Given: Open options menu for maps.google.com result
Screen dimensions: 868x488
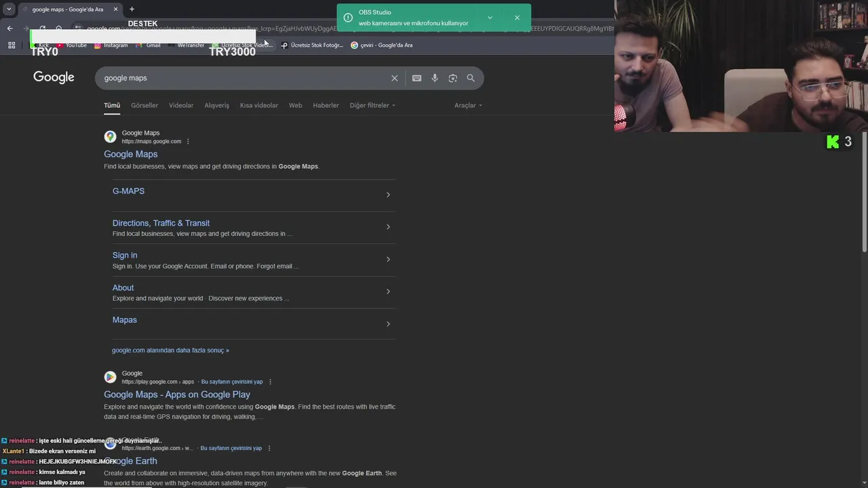Looking at the screenshot, I should click(188, 142).
